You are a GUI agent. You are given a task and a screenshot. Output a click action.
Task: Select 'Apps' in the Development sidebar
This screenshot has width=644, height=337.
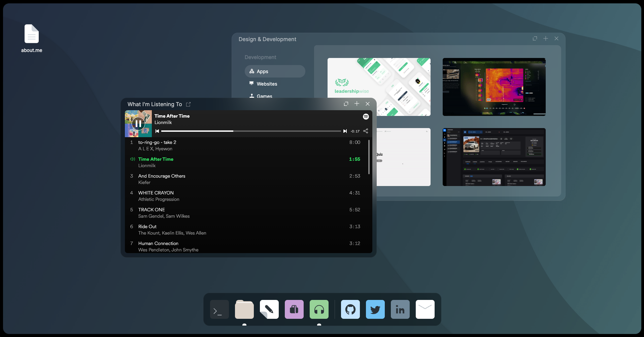coord(274,71)
